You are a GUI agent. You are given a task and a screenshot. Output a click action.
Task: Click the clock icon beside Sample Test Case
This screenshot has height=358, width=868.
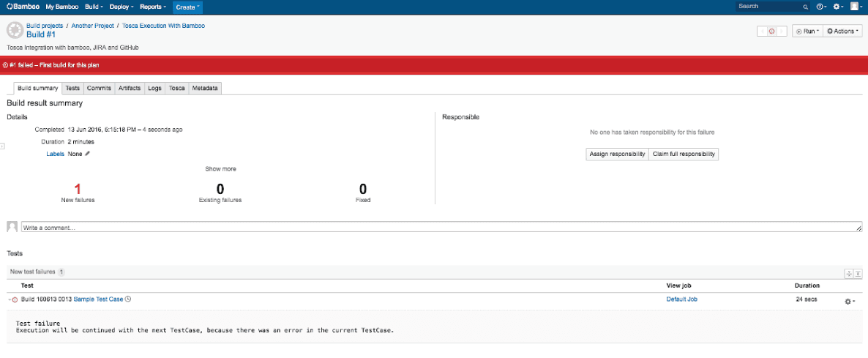[128, 299]
